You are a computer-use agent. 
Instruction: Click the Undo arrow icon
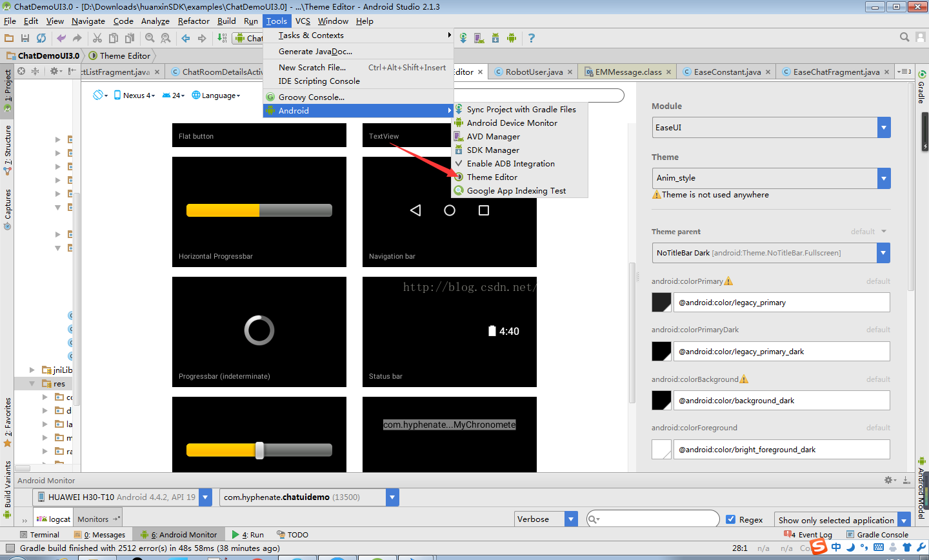click(61, 38)
